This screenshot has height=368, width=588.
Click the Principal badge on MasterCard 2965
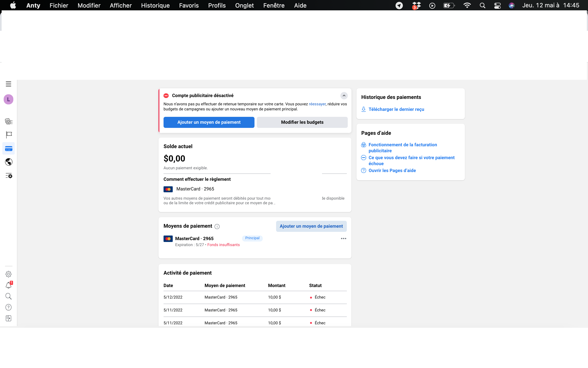252,238
